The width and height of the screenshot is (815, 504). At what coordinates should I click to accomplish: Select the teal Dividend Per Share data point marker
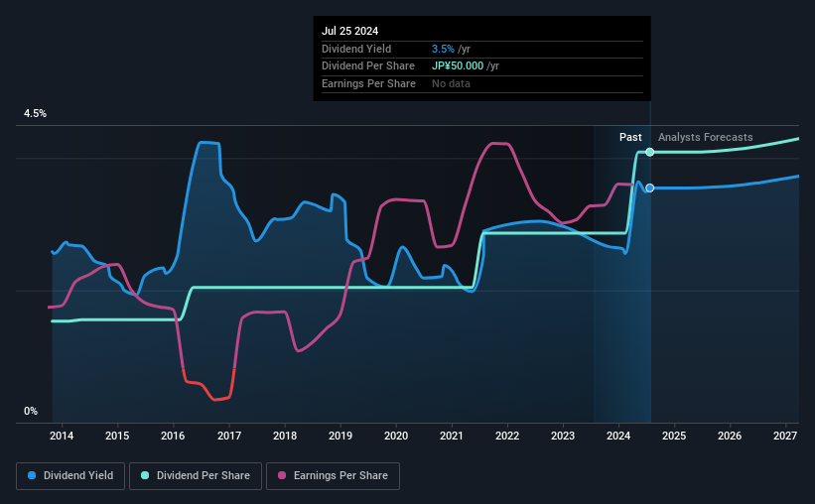[x=649, y=152]
